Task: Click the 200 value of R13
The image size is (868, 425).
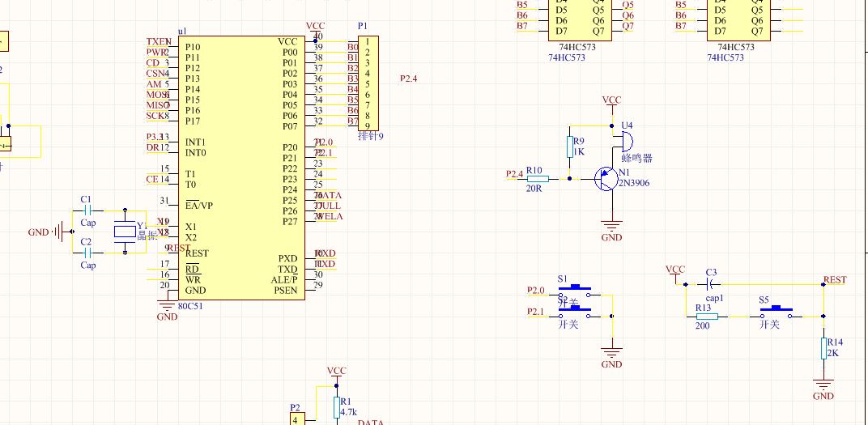Action: coord(703,326)
